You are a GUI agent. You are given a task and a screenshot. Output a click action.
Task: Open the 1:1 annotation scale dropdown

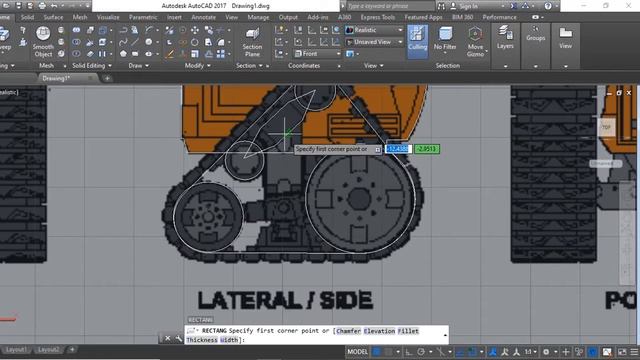(531, 351)
